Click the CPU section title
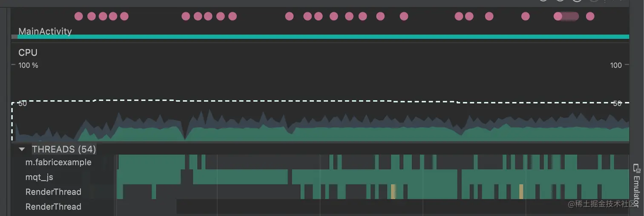This screenshot has width=644, height=216. click(28, 53)
